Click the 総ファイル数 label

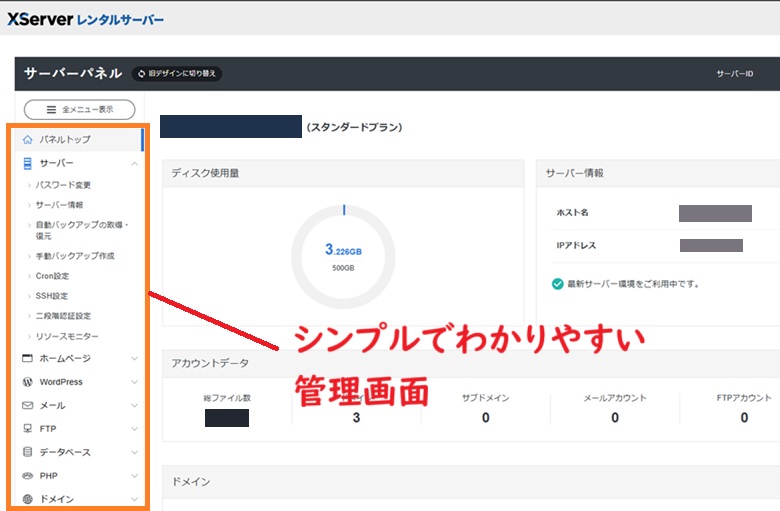point(227,398)
